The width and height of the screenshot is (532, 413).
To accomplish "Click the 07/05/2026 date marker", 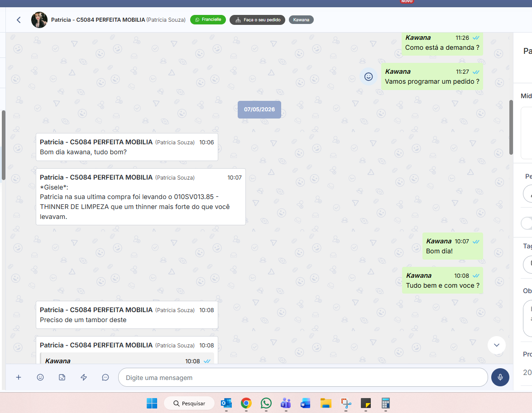I will coord(259,109).
